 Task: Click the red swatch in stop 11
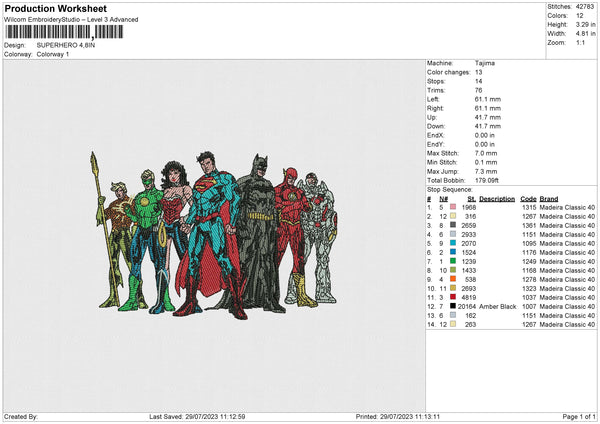click(x=453, y=297)
